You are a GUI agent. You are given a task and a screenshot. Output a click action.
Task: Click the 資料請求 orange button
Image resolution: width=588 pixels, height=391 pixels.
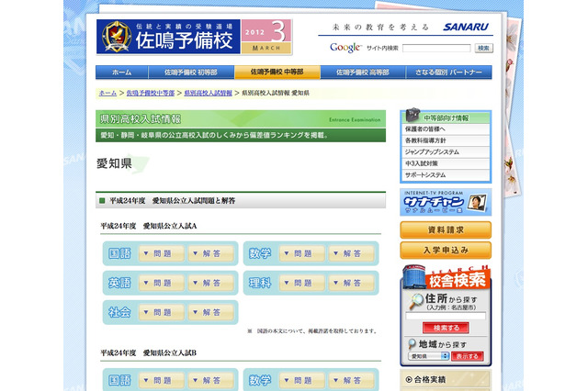click(446, 229)
